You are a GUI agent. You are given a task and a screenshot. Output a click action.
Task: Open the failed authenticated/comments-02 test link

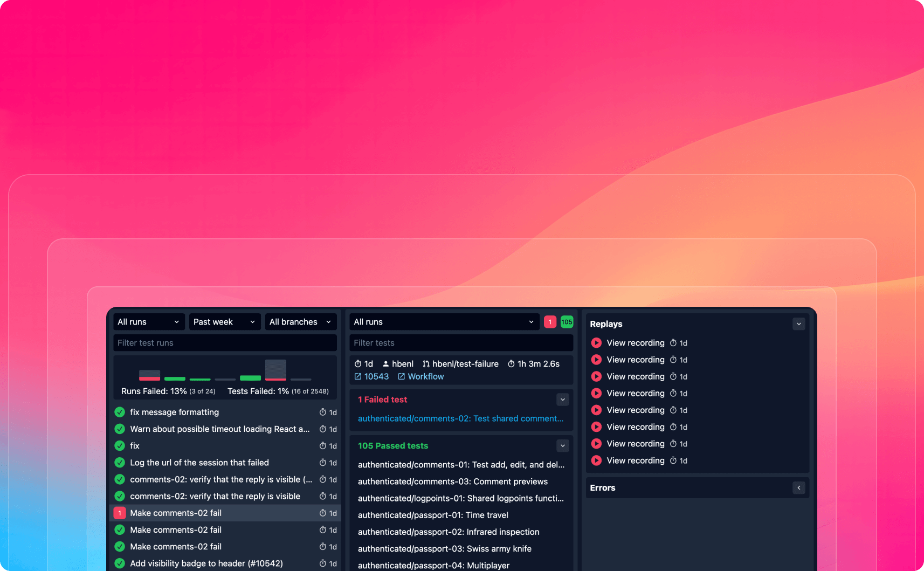click(460, 419)
